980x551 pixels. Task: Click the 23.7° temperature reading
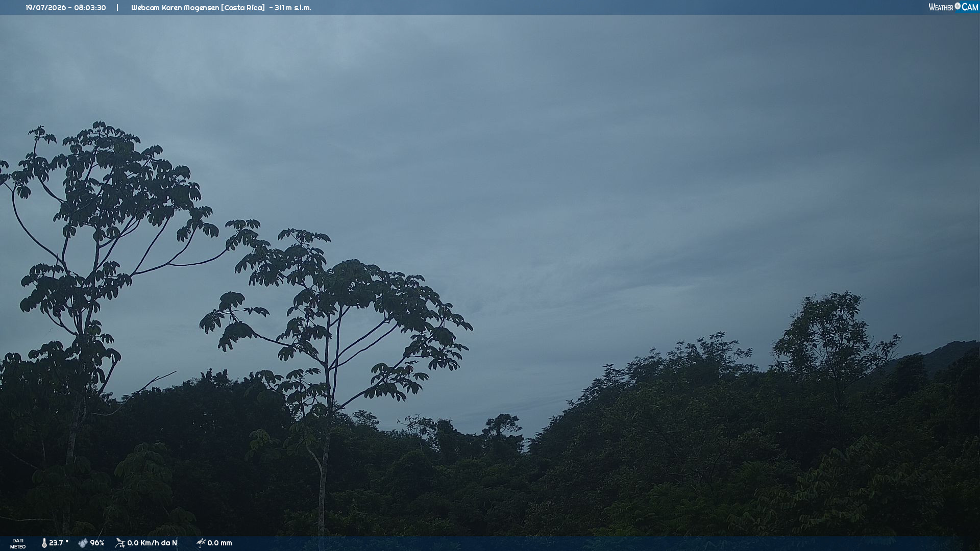pyautogui.click(x=59, y=543)
